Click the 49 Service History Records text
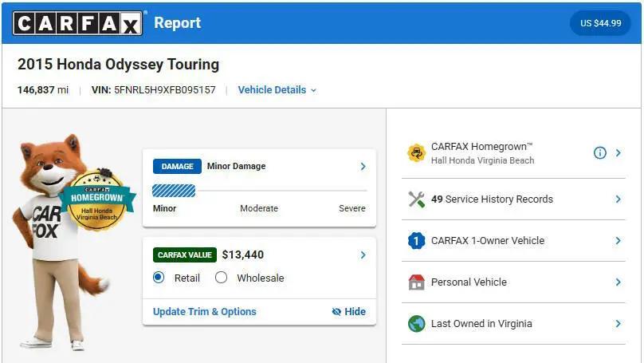Image resolution: width=644 pixels, height=363 pixels. click(x=492, y=199)
